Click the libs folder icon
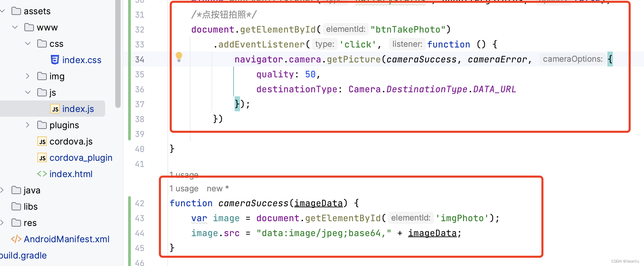Viewport: 644px width, 266px height. coord(16,206)
